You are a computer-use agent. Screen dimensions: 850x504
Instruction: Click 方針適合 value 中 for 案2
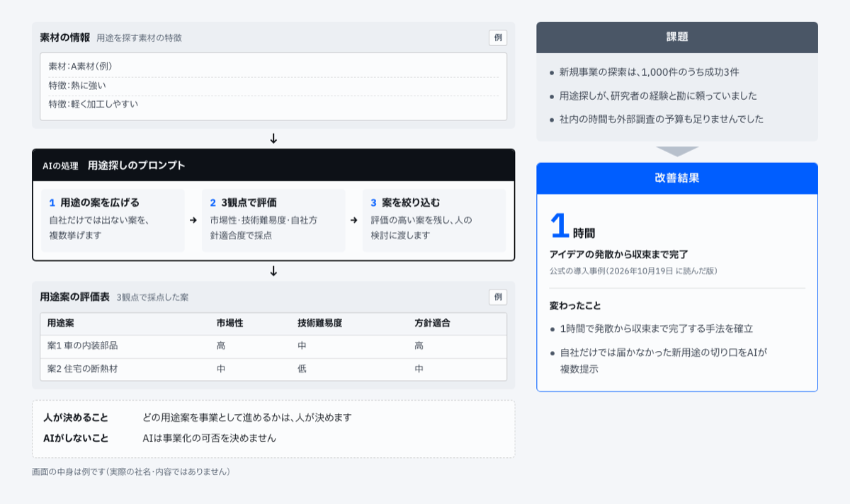(x=419, y=369)
